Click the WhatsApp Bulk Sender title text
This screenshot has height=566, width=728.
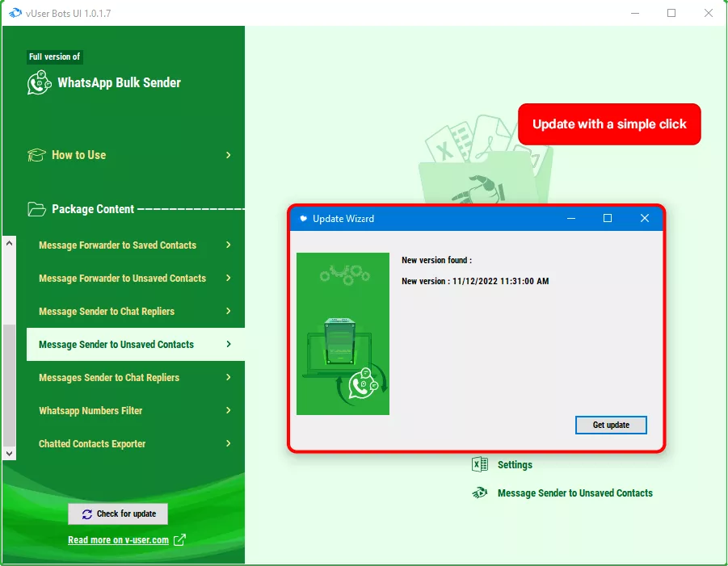[119, 82]
